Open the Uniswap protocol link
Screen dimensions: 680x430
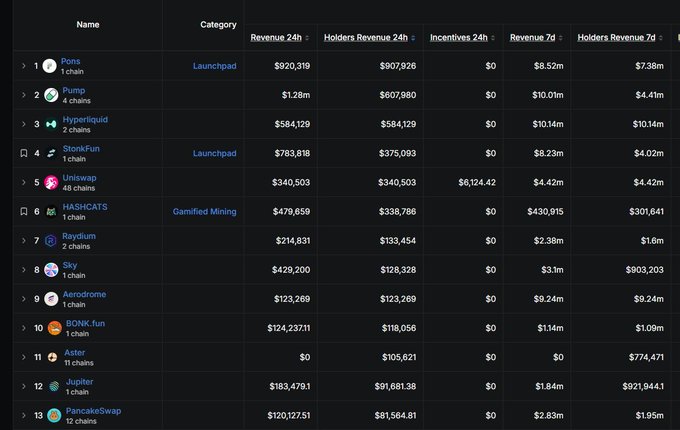pyautogui.click(x=79, y=178)
